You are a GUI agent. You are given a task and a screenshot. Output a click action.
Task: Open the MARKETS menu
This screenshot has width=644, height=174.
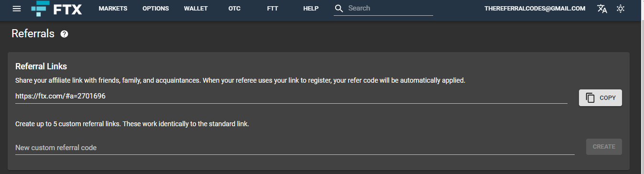click(x=113, y=9)
